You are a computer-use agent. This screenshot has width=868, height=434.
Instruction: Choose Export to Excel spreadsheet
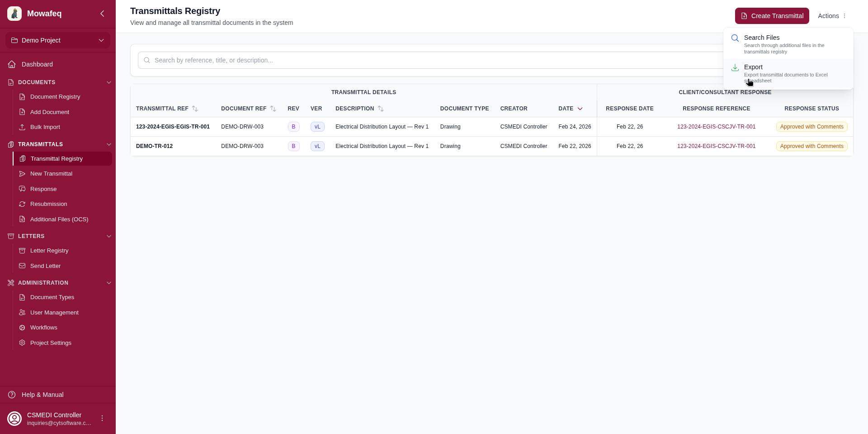754,67
